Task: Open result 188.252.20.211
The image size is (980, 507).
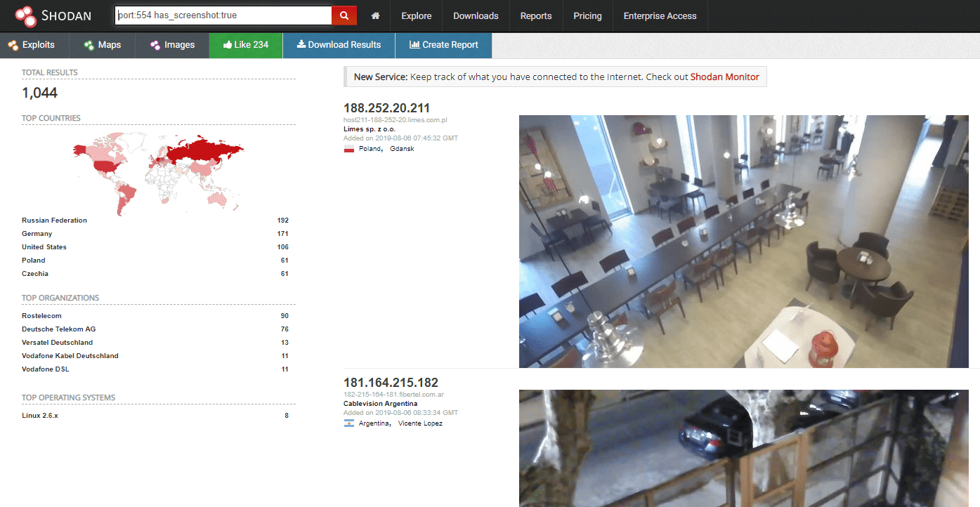Action: 386,108
